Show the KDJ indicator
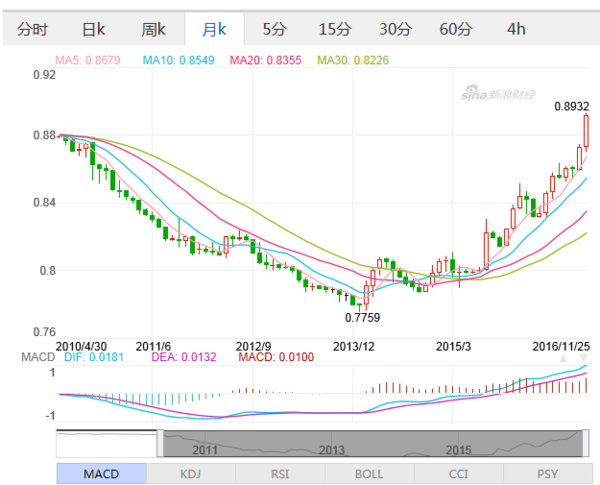 tap(190, 472)
